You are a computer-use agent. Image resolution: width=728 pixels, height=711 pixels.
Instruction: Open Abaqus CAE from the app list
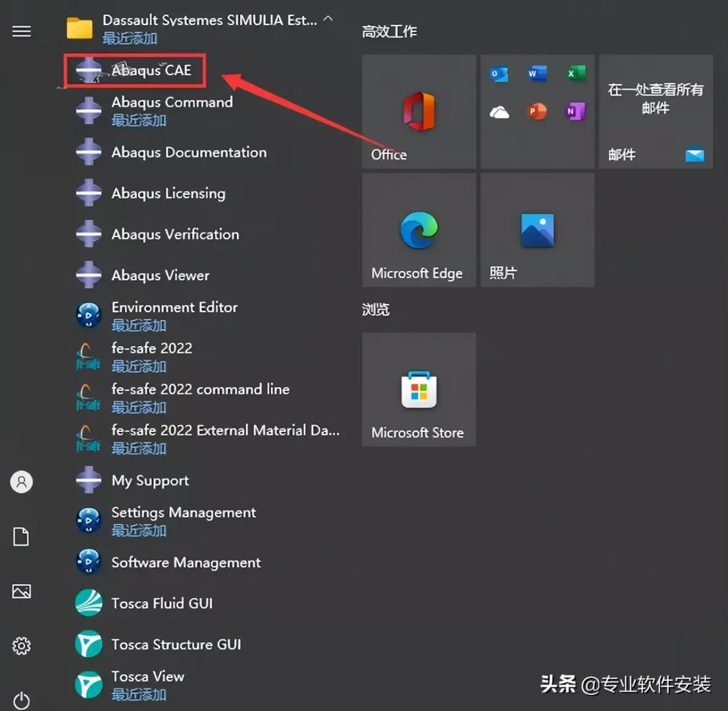coord(134,71)
